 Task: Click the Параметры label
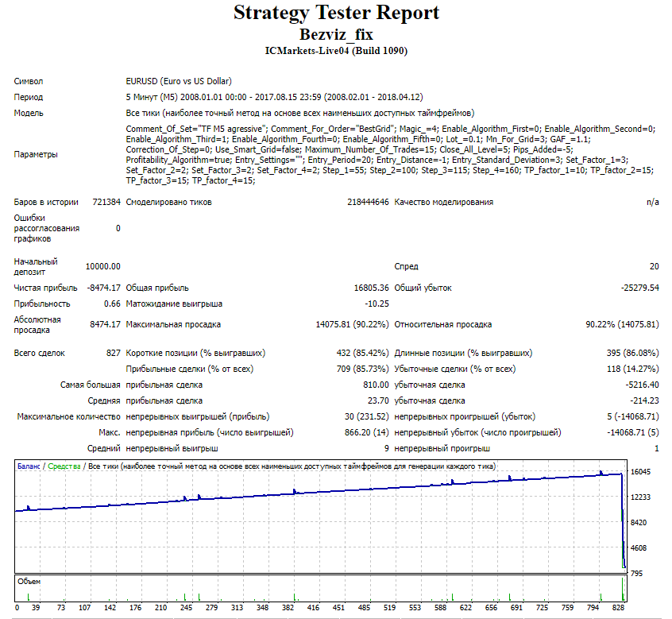tap(36, 154)
